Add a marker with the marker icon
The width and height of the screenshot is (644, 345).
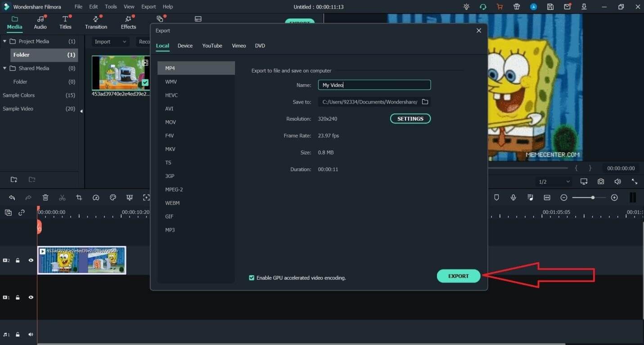(x=496, y=198)
